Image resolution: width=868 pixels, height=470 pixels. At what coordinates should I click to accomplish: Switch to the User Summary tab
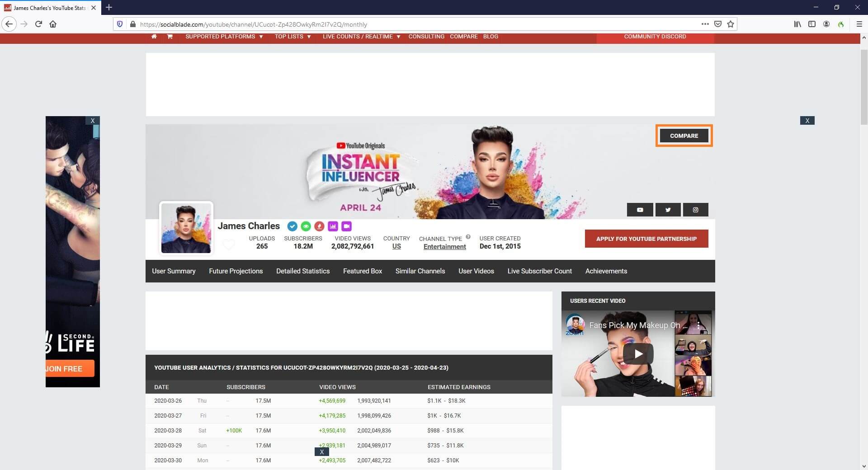174,271
